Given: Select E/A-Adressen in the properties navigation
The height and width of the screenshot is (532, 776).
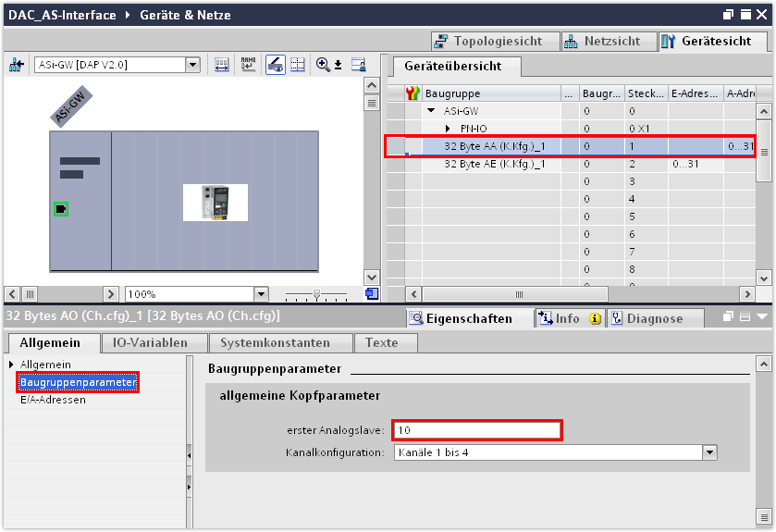Looking at the screenshot, I should pos(53,400).
